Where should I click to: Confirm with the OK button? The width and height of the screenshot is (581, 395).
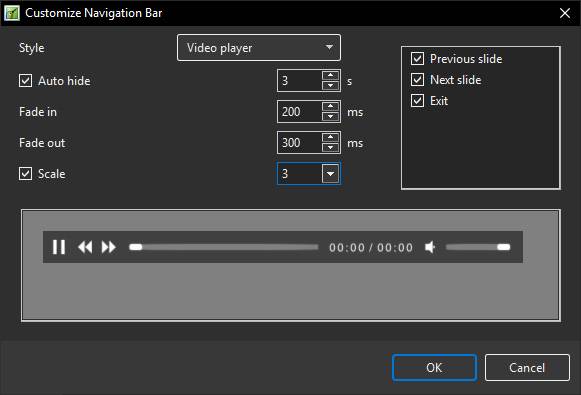pyautogui.click(x=434, y=368)
